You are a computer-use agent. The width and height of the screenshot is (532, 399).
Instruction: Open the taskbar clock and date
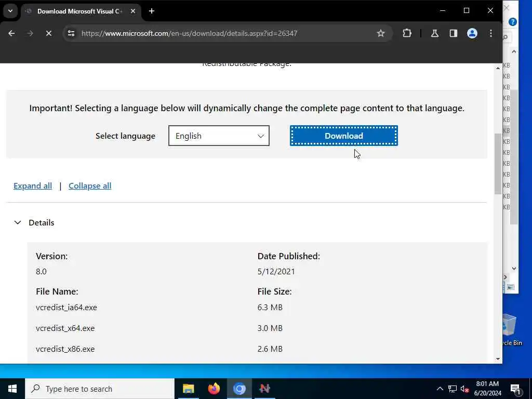tap(487, 389)
